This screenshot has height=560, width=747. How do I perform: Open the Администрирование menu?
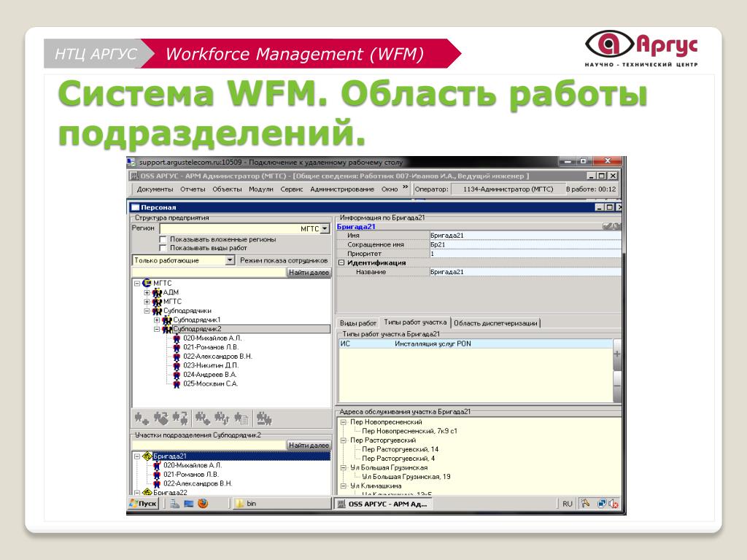click(x=342, y=189)
